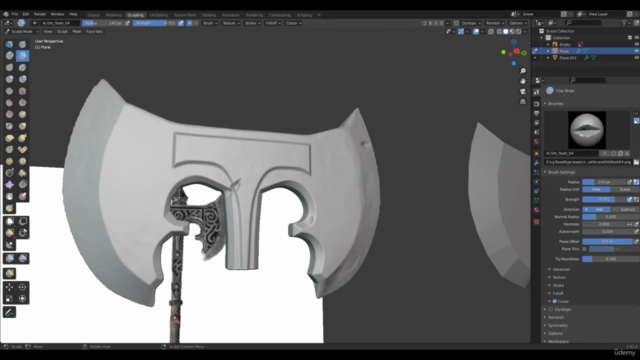Hide the Plane.001 object in outliner

pyautogui.click(x=636, y=58)
